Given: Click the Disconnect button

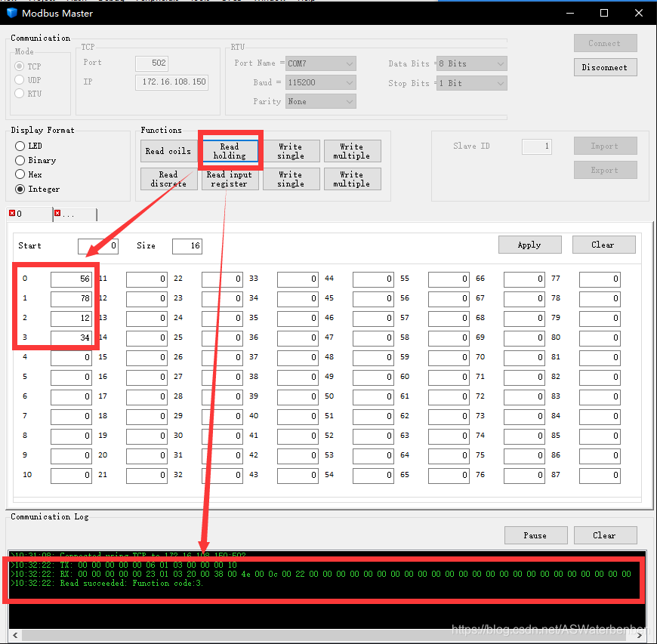Looking at the screenshot, I should (605, 67).
